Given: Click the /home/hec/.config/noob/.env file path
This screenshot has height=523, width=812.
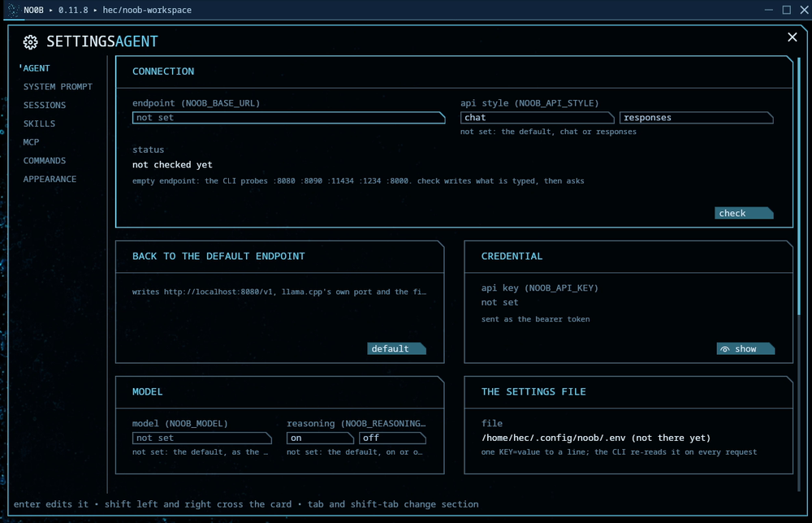Looking at the screenshot, I should click(x=595, y=438).
